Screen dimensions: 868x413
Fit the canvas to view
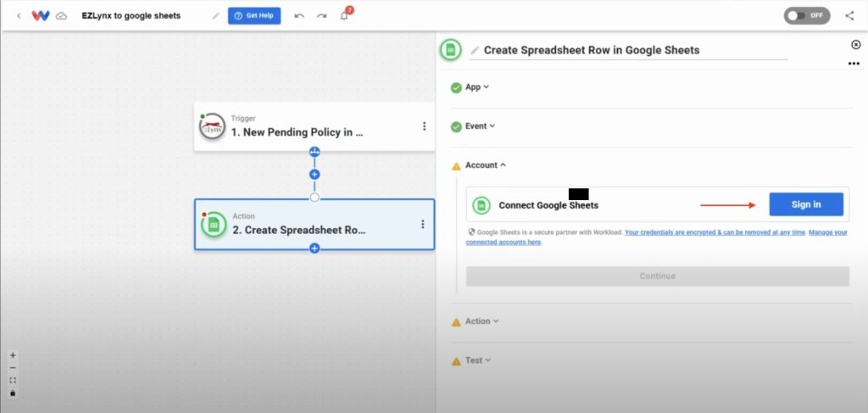click(13, 380)
